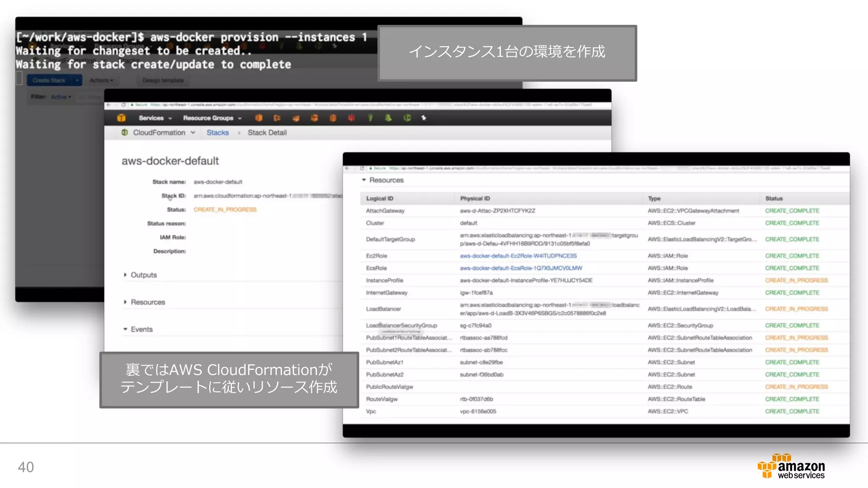Select the Cluster logical ID cell
The width and height of the screenshot is (868, 488).
[375, 223]
